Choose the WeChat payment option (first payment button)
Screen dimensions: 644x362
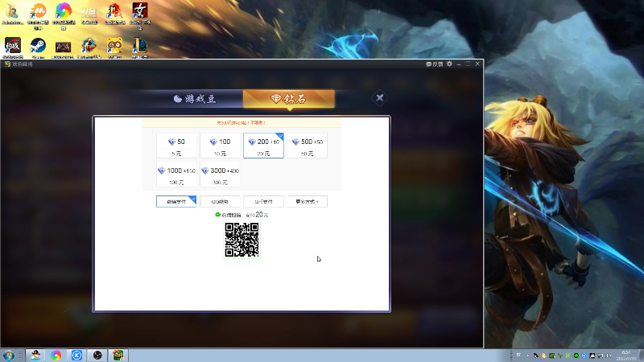pos(176,202)
